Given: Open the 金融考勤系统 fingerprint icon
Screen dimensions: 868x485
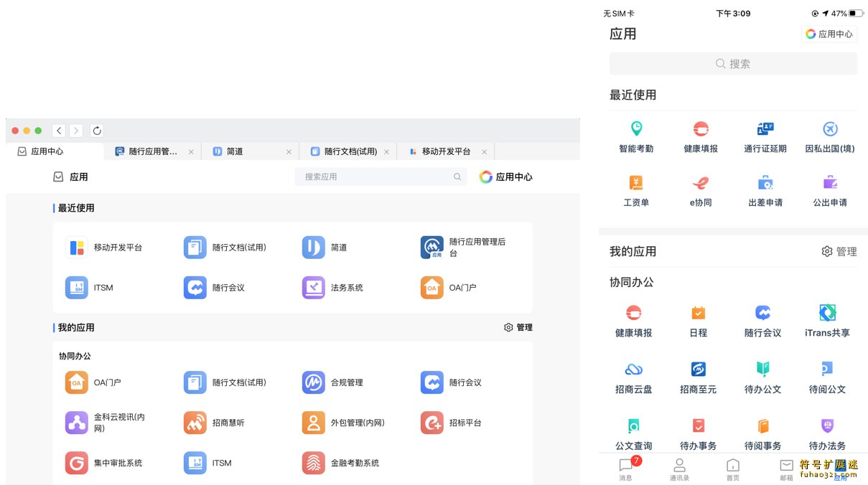Looking at the screenshot, I should tap(313, 463).
